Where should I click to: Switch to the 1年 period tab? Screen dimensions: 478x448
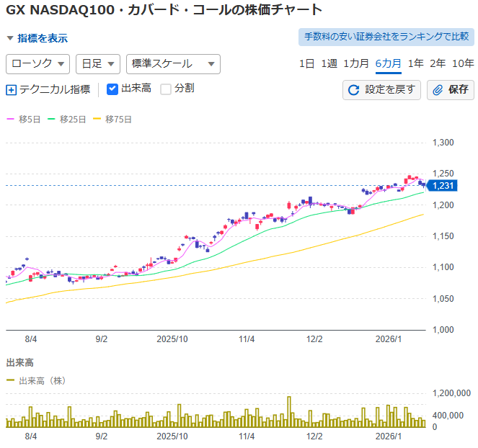[416, 63]
